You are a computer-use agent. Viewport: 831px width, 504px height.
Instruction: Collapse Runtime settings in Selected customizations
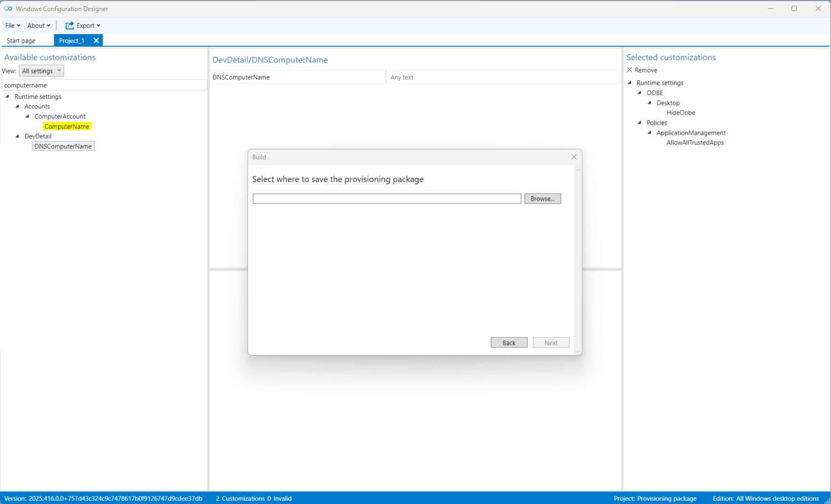(629, 83)
